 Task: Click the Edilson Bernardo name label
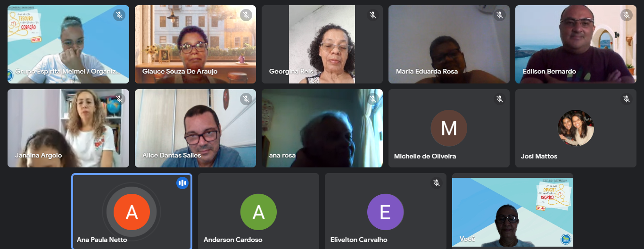click(549, 72)
